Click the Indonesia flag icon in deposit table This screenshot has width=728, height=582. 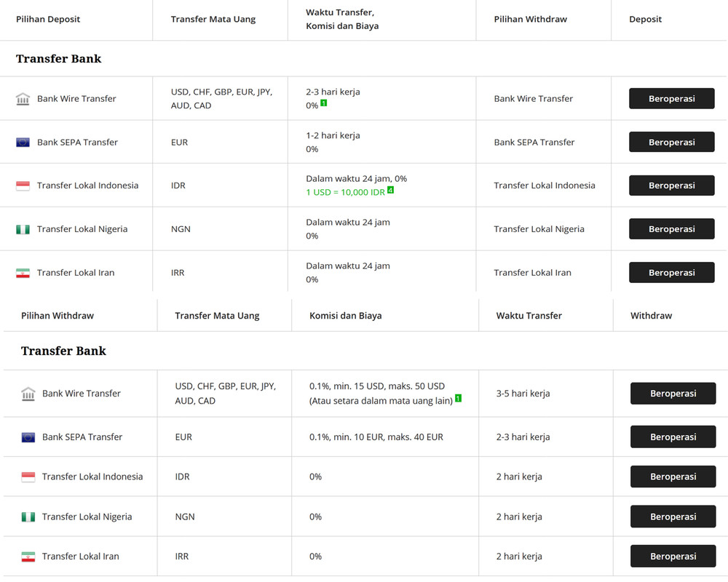(23, 186)
